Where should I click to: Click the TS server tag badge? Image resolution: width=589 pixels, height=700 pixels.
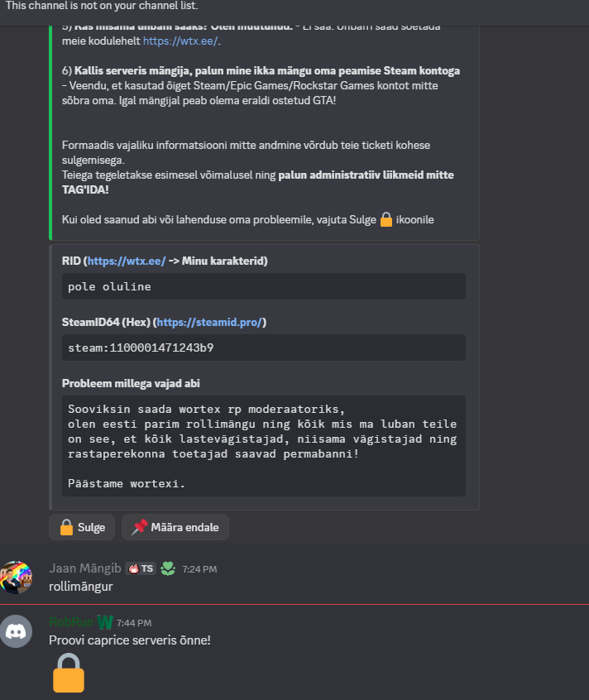(x=141, y=568)
